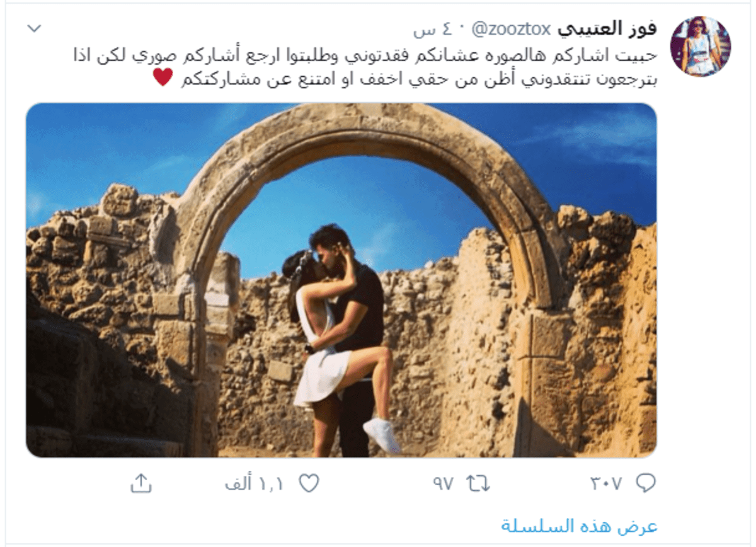Click the reply speech-bubble icon
This screenshot has width=756, height=547.
[x=646, y=483]
